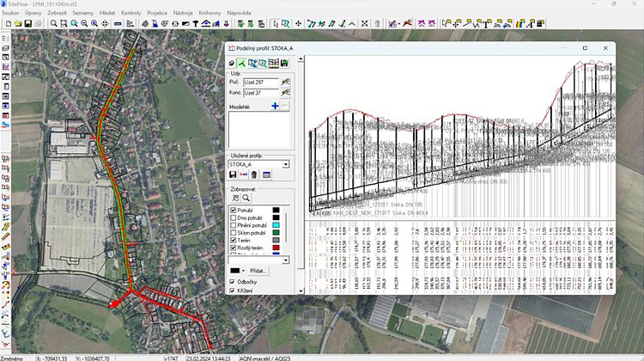The image size is (644, 361).
Task: Click the rename profile icon
Action: tap(244, 174)
